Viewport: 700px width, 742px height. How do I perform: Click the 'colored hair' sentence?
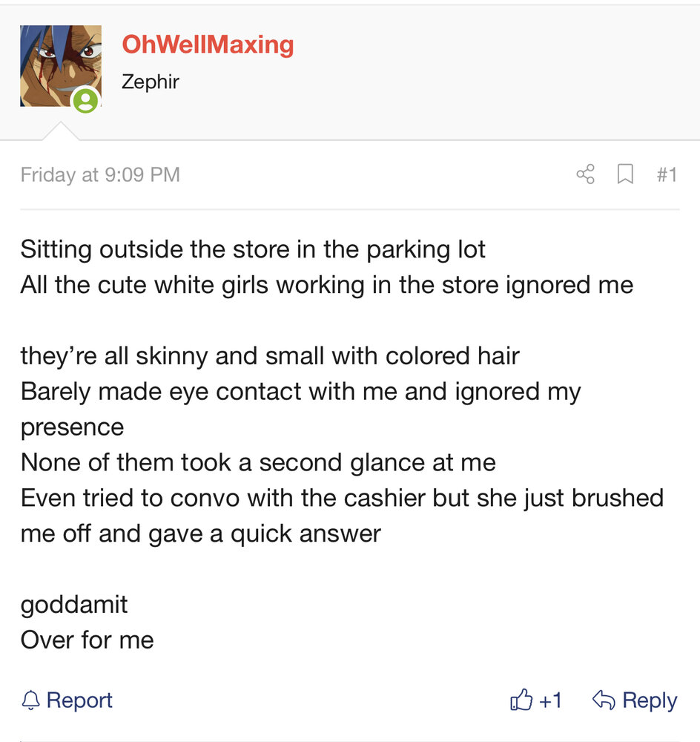pyautogui.click(x=270, y=356)
